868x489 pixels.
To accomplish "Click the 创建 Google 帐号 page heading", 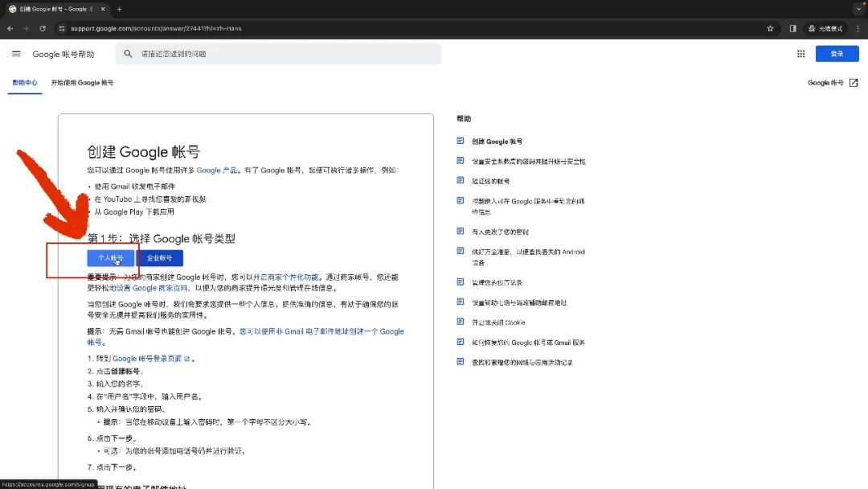I will point(143,152).
